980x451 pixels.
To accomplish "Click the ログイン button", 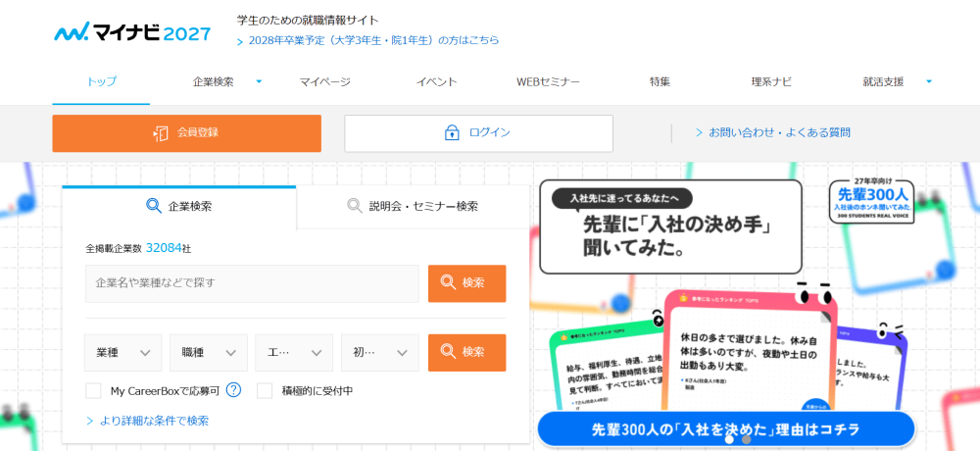I will tap(479, 133).
